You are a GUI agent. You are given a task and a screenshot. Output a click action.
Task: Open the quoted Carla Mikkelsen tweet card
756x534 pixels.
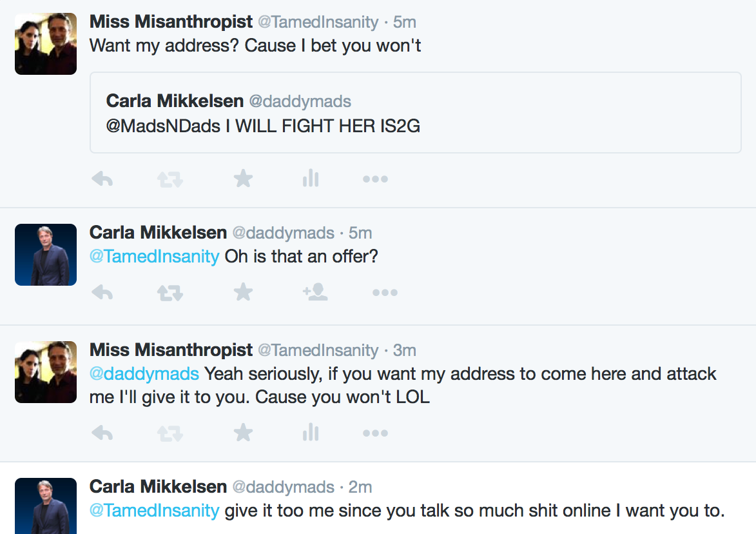click(415, 113)
